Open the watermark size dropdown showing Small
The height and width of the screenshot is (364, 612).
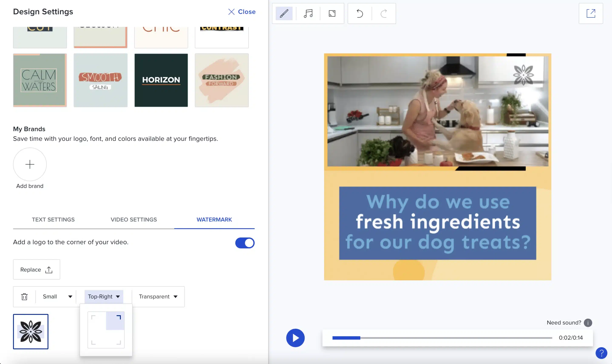[57, 296]
